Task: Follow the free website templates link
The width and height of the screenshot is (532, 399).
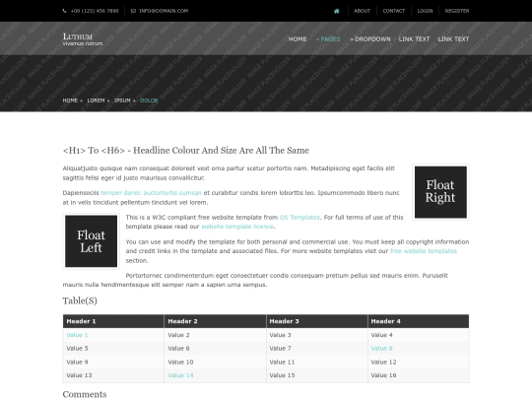Action: click(424, 251)
